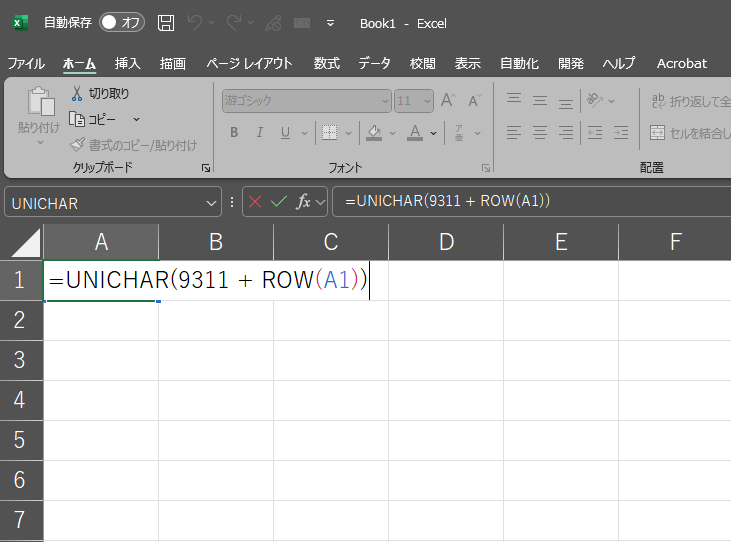
Task: Click the phonetic guide (ふりがな) icon
Action: tap(459, 133)
